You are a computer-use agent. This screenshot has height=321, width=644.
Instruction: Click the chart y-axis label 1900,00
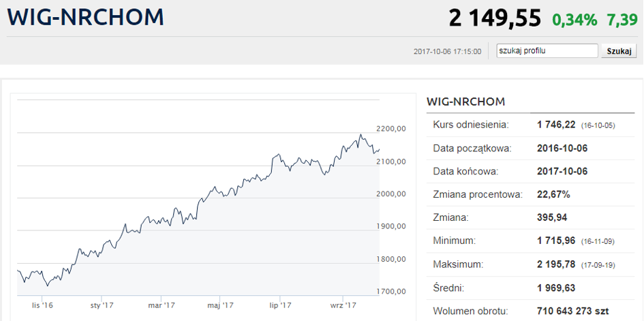click(391, 226)
